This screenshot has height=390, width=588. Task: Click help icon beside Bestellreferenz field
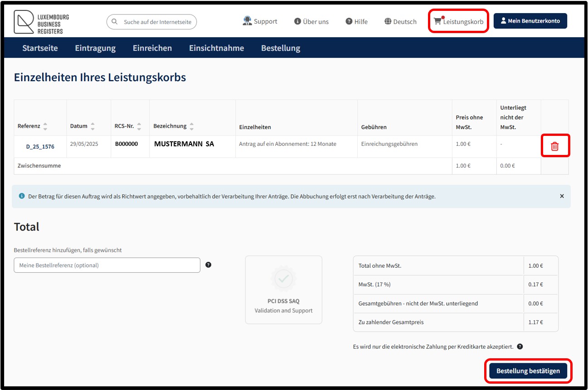click(209, 265)
